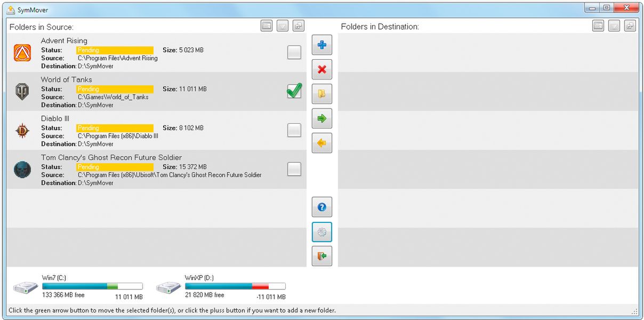This screenshot has width=644, height=320.
Task: Open the sort button above Destination folders
Action: [x=614, y=26]
